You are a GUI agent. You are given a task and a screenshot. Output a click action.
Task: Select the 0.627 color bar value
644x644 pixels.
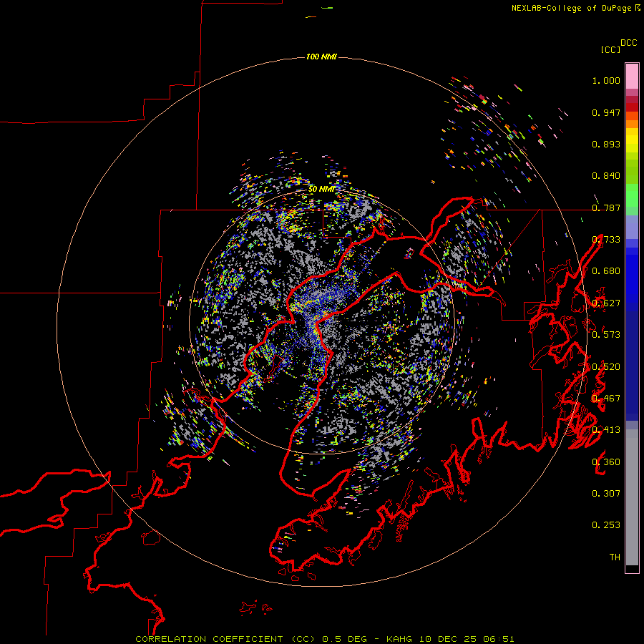[606, 303]
